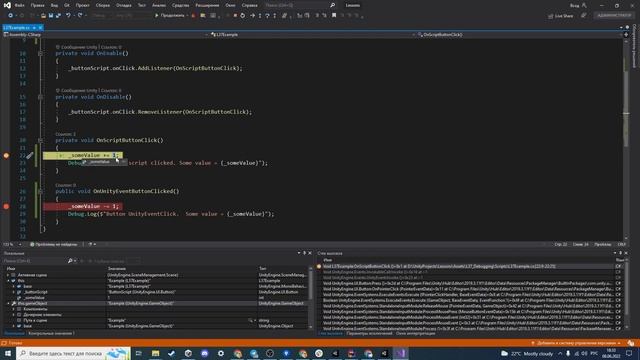This screenshot has width=640, height=360.
Task: Collapse the this row in Locals
Action: click(8, 281)
